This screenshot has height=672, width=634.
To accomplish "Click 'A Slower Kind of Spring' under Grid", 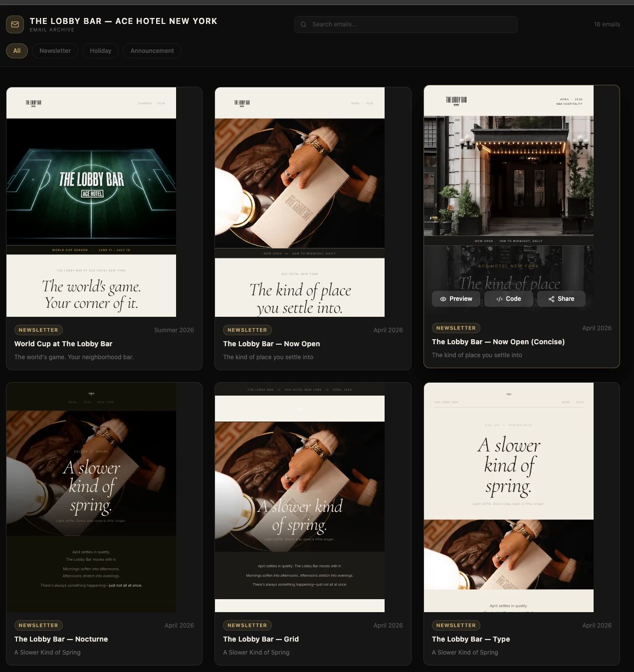I will click(256, 653).
